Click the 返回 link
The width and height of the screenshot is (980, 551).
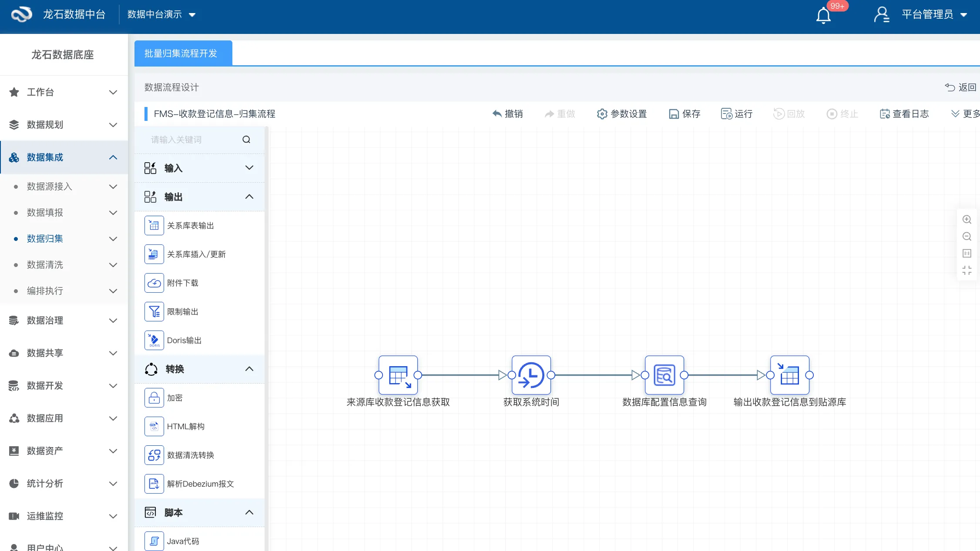961,87
